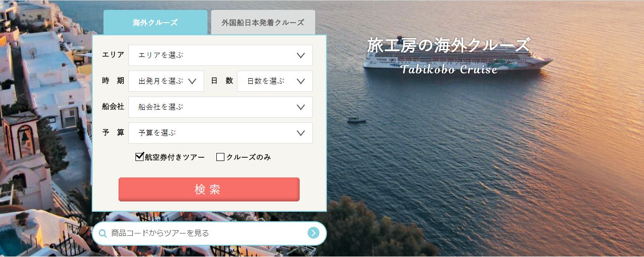Screen dimensions: 644x257
Task: Click the magnifying glass search icon
Action: pos(103,233)
